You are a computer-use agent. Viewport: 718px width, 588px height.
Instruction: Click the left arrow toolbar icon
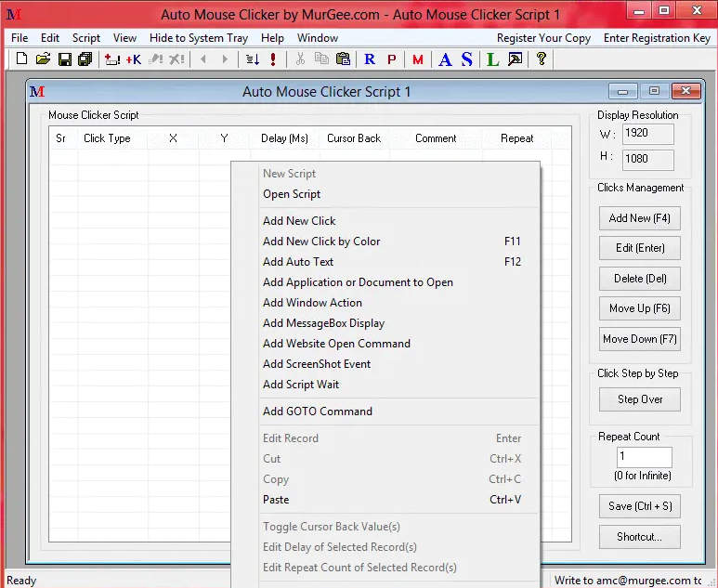(x=203, y=59)
